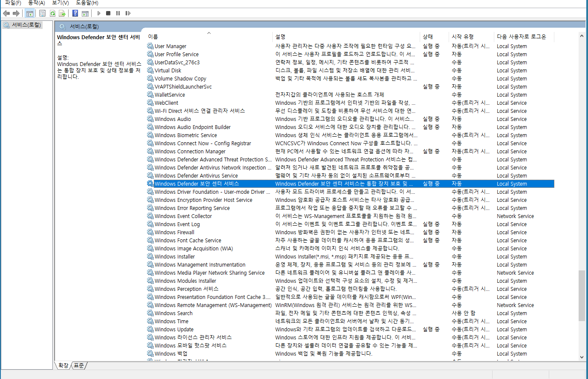The height and width of the screenshot is (379, 588).
Task: Open Help with the question mark icon
Action: (75, 13)
